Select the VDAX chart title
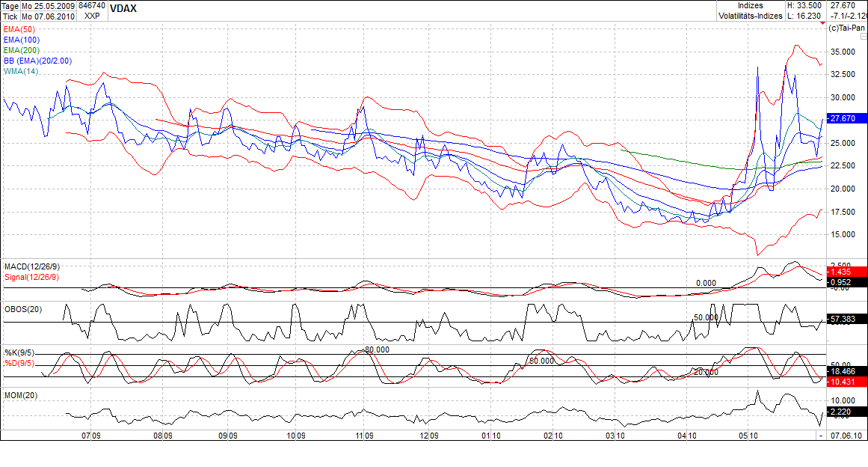 click(x=123, y=8)
